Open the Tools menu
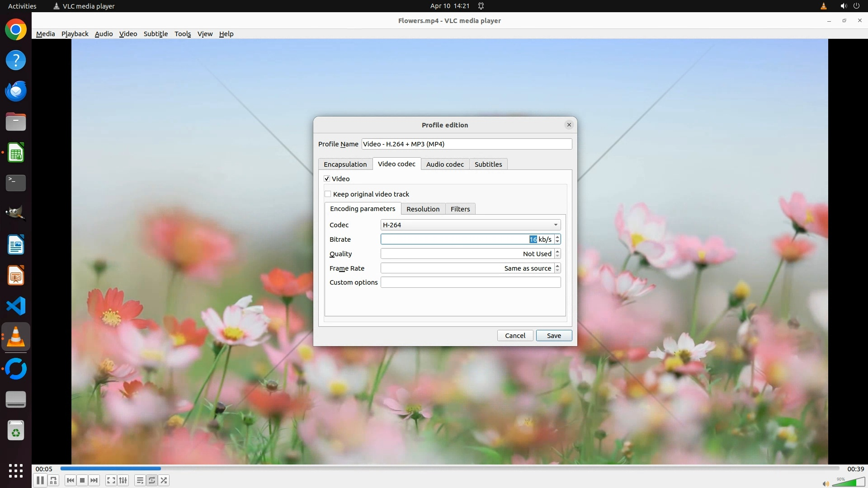The height and width of the screenshot is (488, 868). click(183, 34)
